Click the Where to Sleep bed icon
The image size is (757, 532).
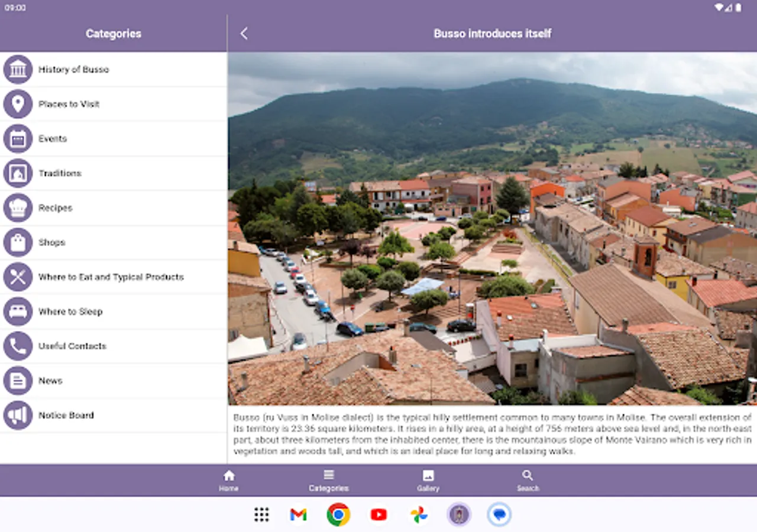[18, 312]
